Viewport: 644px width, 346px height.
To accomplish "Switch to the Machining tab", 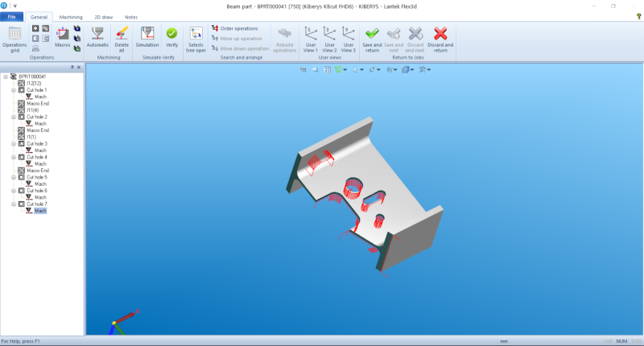I will click(71, 17).
